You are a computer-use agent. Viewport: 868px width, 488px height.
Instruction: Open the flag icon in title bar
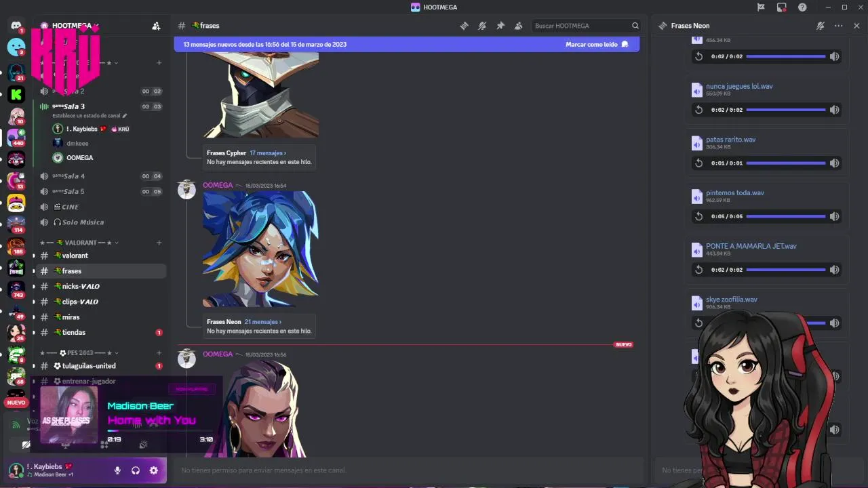tap(761, 7)
